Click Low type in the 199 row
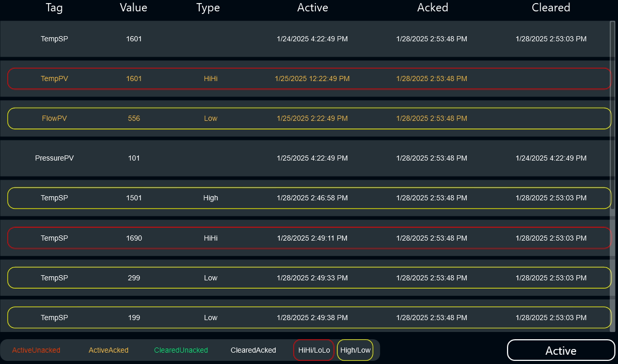Viewport: 618px width, 364px height. [x=211, y=318]
